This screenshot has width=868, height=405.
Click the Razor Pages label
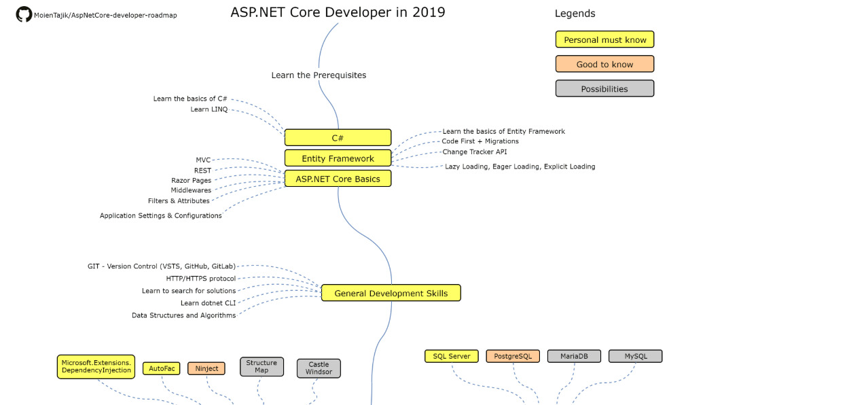pos(191,181)
